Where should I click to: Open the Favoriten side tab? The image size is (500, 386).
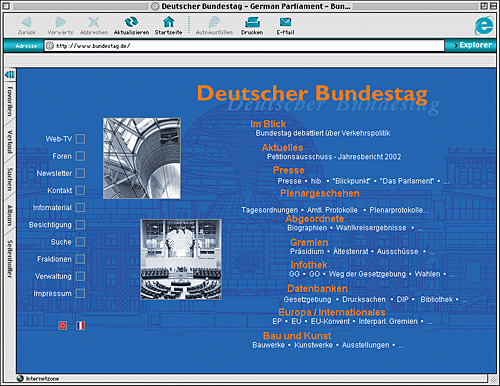pos(10,102)
